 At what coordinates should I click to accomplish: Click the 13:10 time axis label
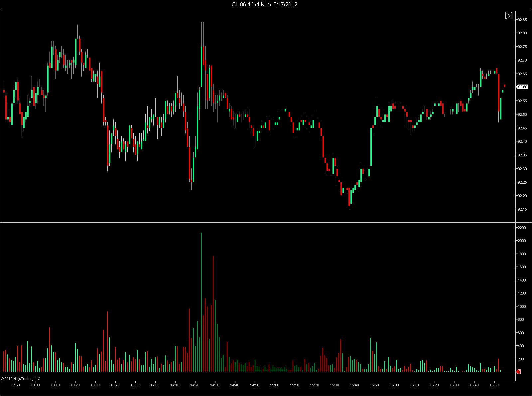pos(55,385)
